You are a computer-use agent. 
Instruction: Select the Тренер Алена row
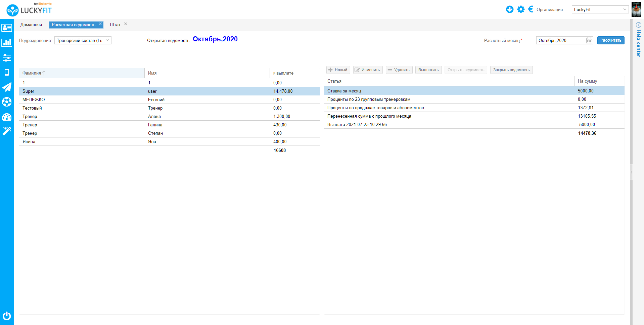point(170,116)
